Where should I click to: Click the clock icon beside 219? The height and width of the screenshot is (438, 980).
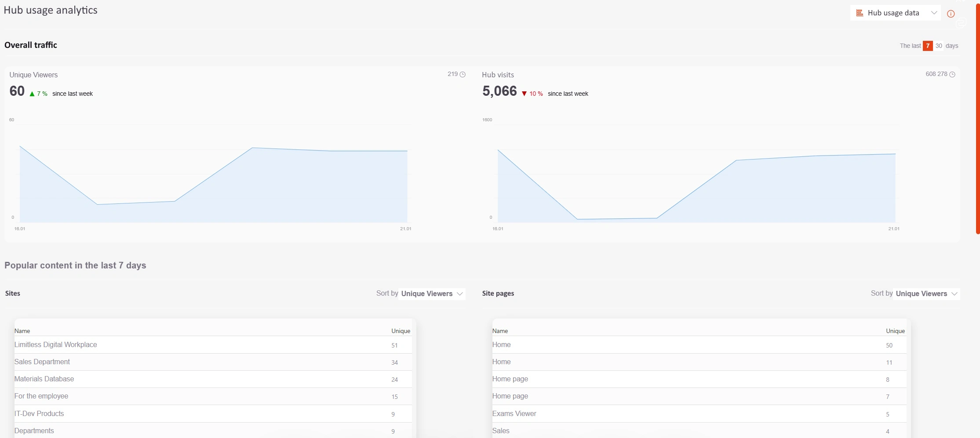pos(463,75)
